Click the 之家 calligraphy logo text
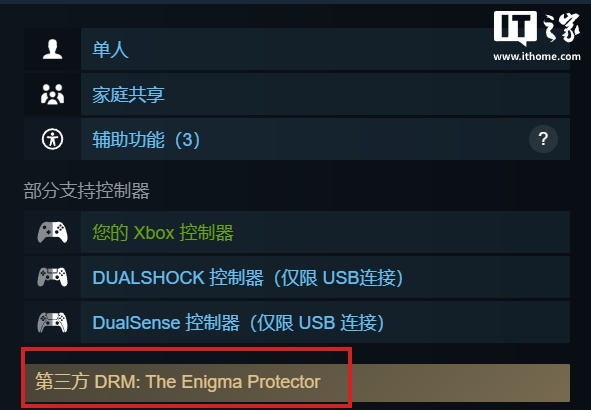Screen dimensions: 591x410 [561, 27]
